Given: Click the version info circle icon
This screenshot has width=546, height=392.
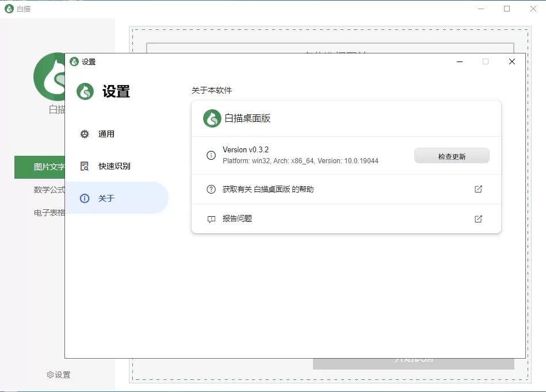Looking at the screenshot, I should coord(211,155).
